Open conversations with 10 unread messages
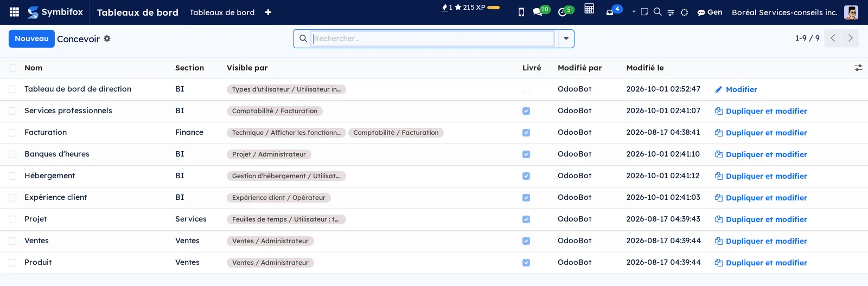This screenshot has width=868, height=286. click(541, 11)
